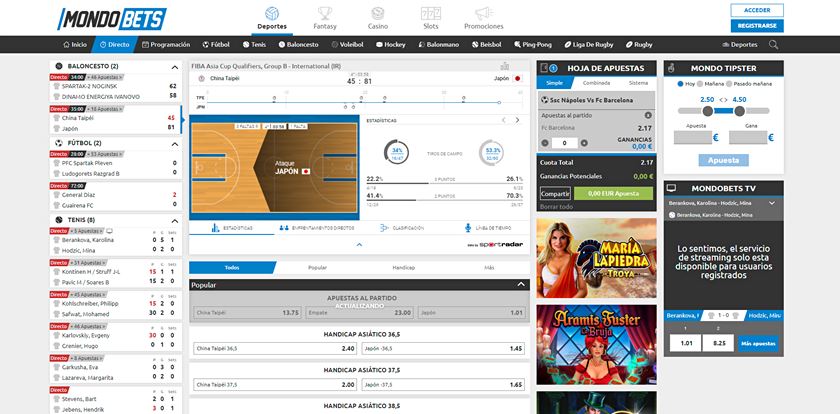The height and width of the screenshot is (414, 840).
Task: Decrease stake with minus button
Action: tap(545, 143)
